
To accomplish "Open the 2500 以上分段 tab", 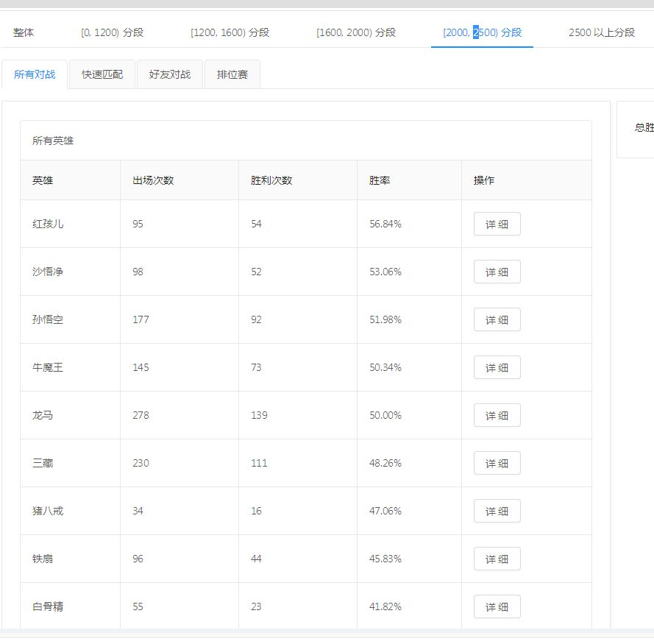I will 601,32.
